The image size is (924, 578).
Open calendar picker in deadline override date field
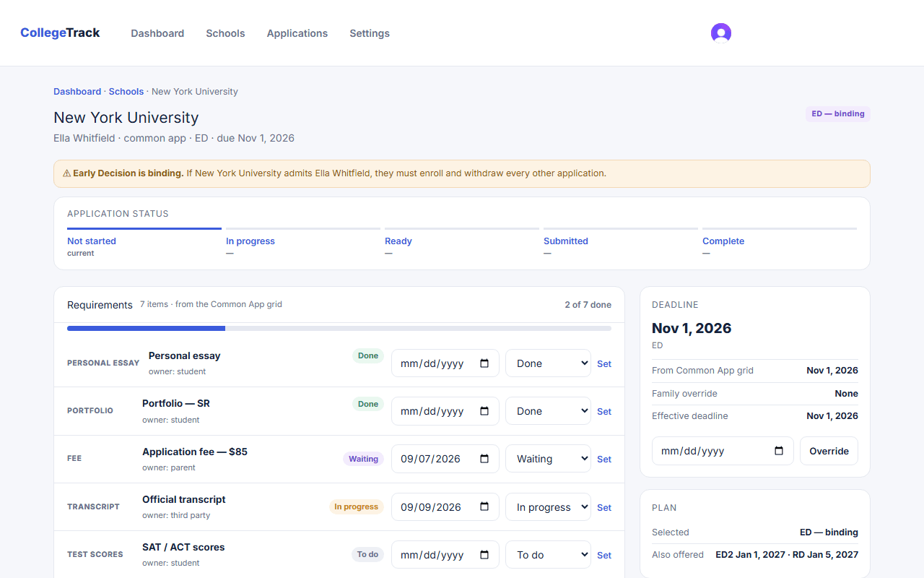point(779,451)
